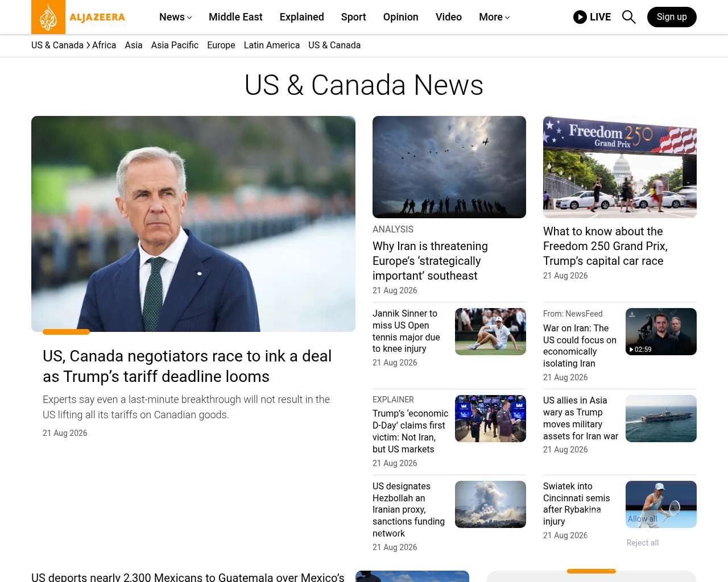
Task: Open the Middle East section
Action: click(x=235, y=17)
